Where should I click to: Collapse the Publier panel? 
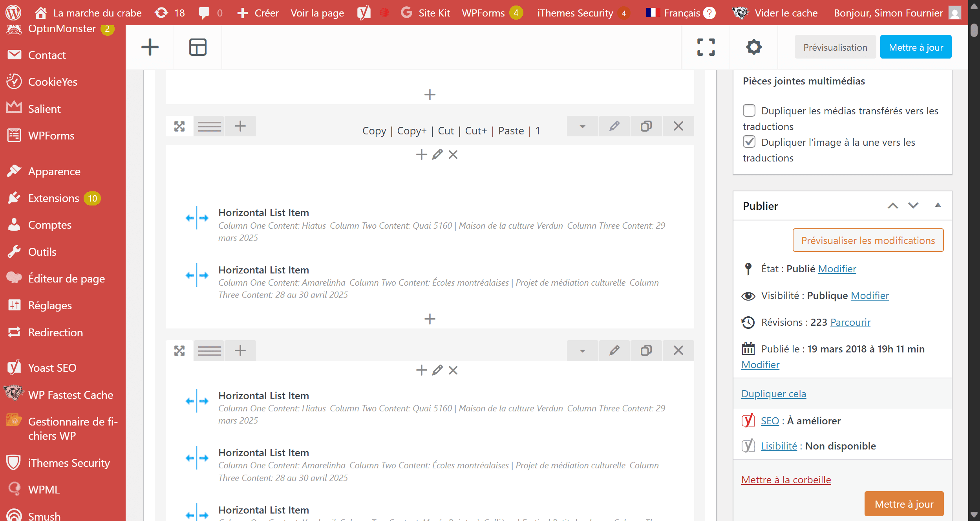[x=938, y=205]
